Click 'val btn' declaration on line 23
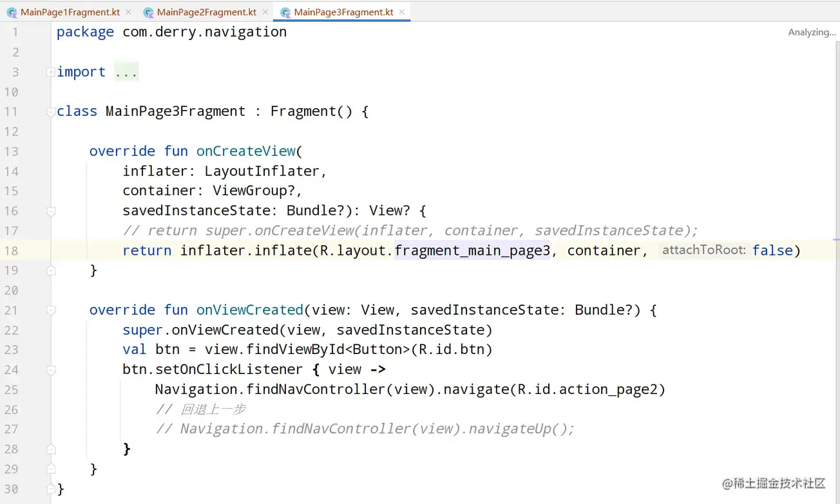This screenshot has width=840, height=504. coord(151,350)
